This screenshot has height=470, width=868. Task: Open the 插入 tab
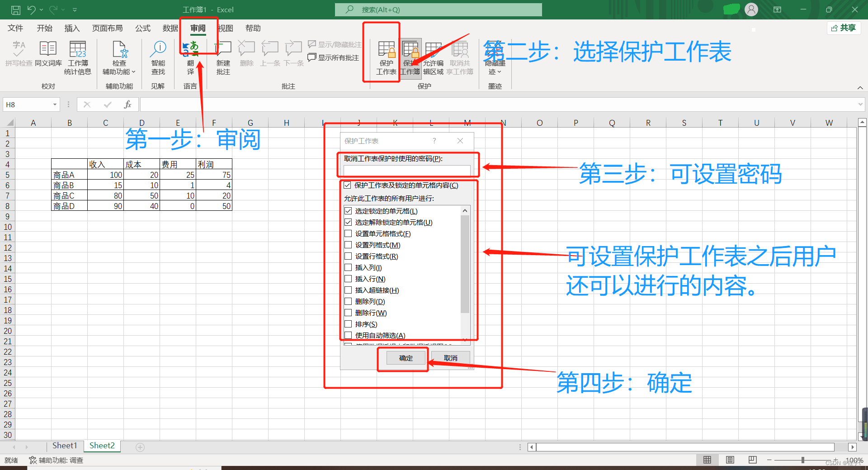pos(72,28)
